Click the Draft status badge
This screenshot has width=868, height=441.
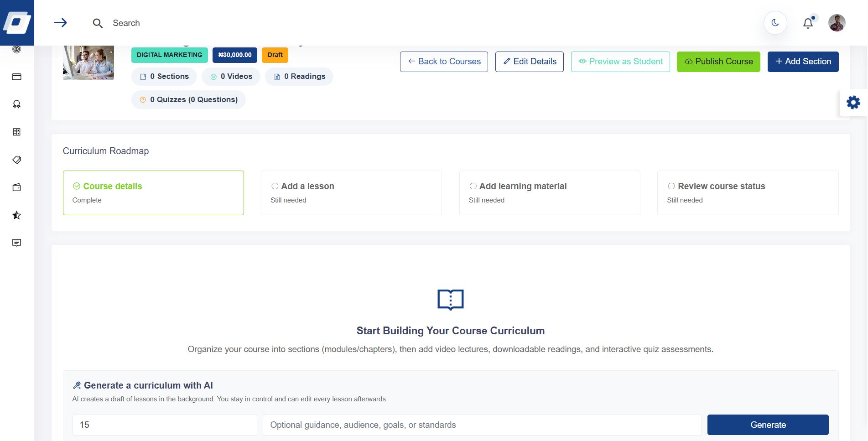pyautogui.click(x=275, y=55)
